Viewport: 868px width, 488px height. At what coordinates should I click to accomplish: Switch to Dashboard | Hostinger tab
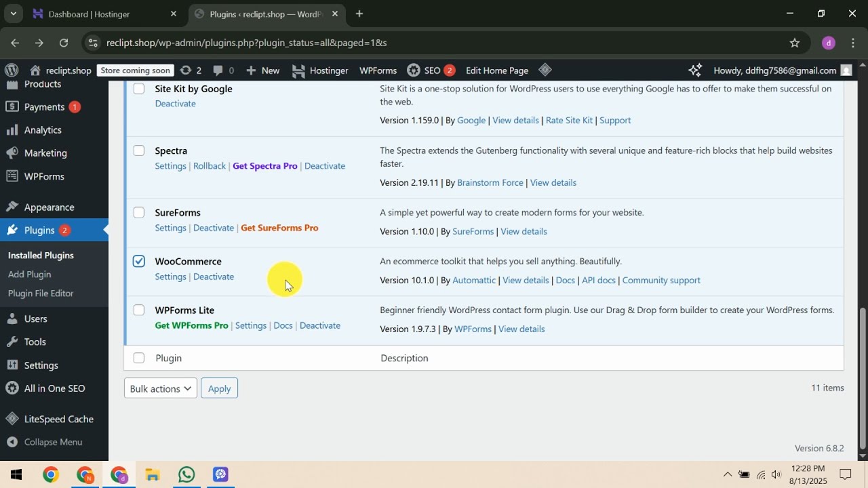pos(105,14)
